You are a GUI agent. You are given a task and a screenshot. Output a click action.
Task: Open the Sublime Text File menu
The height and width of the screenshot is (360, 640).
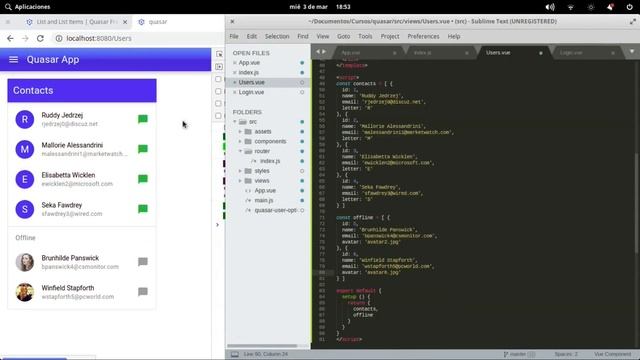(234, 36)
